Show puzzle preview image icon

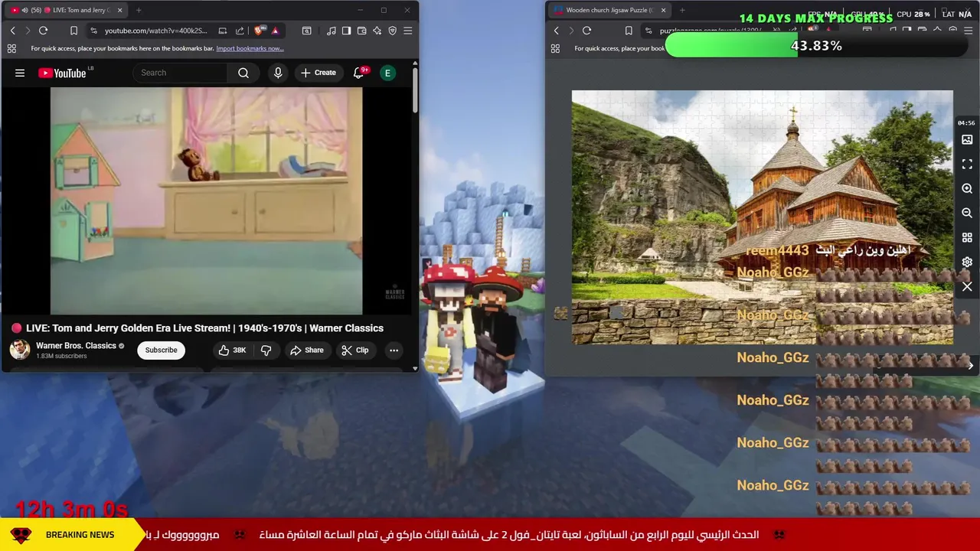point(967,140)
